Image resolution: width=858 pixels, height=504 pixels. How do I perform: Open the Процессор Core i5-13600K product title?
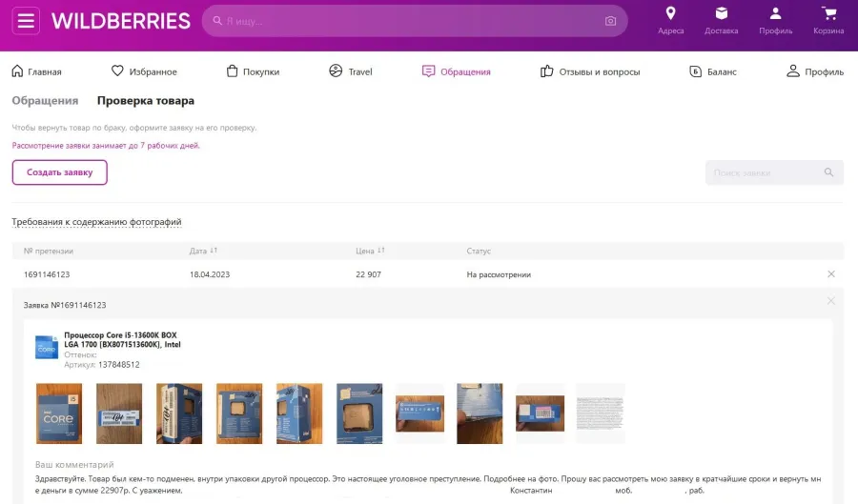pos(122,339)
